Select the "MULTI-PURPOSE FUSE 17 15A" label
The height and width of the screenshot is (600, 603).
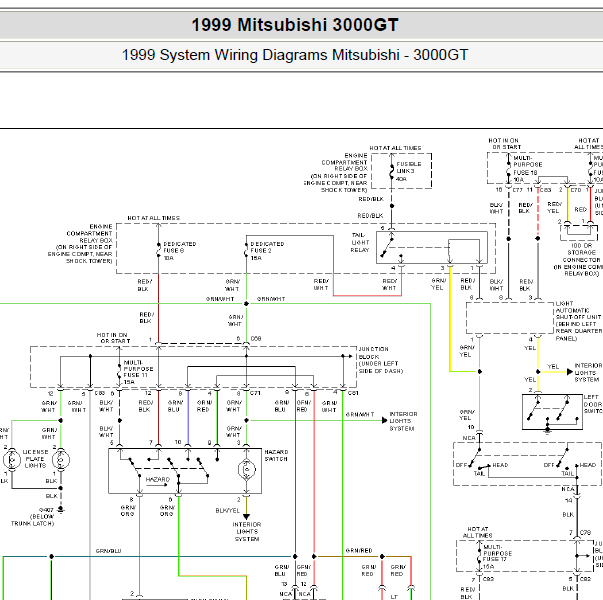click(x=497, y=557)
